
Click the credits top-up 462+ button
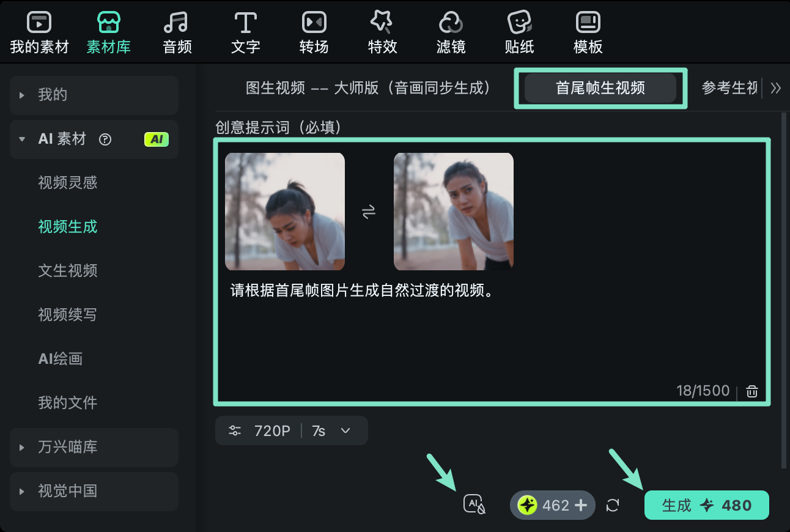(552, 505)
